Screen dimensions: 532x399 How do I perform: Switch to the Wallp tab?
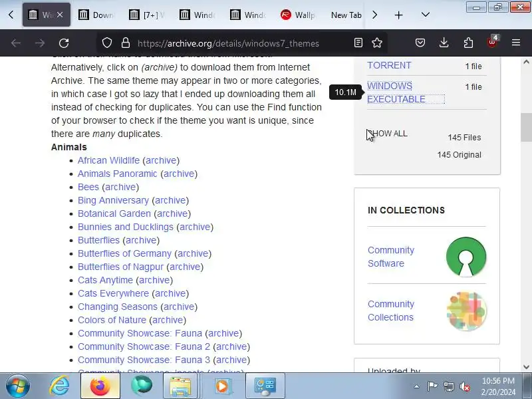[299, 15]
